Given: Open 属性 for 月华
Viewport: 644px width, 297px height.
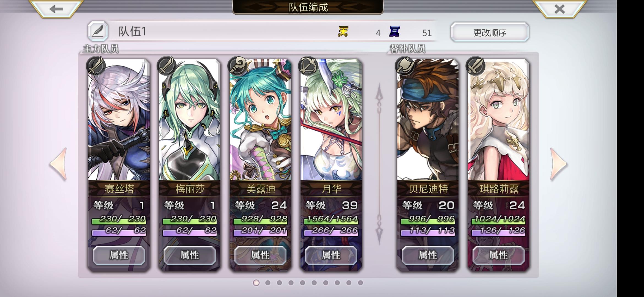Looking at the screenshot, I should (331, 255).
